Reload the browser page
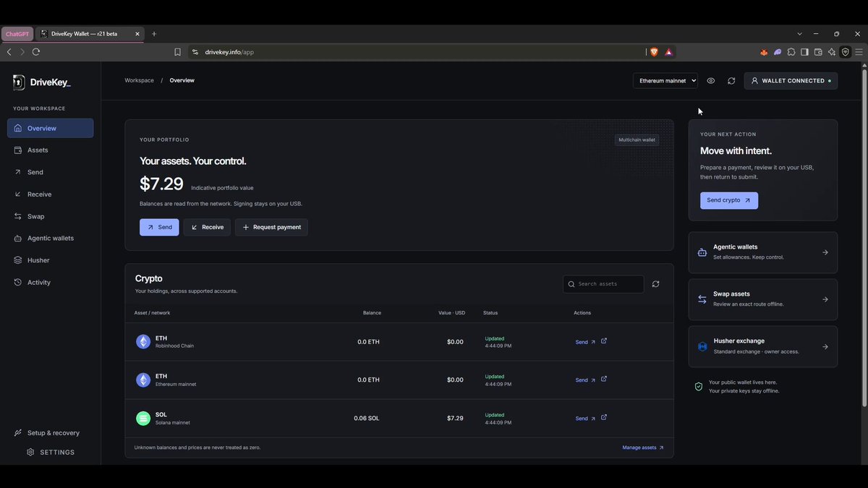 coord(36,52)
